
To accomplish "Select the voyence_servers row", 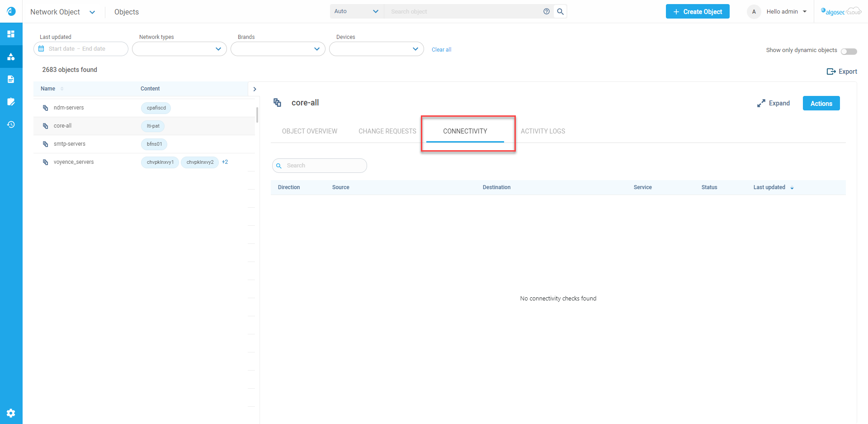I will point(74,162).
